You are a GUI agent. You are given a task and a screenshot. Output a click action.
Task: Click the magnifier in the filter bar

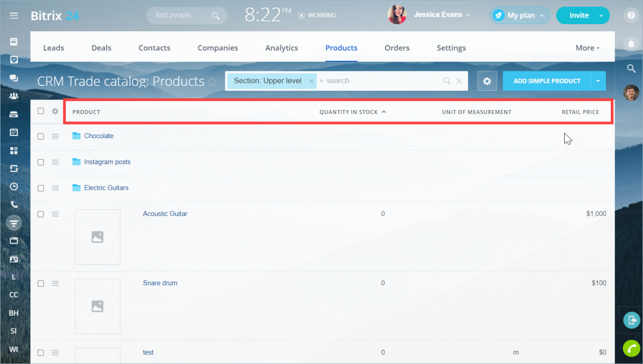pos(447,81)
